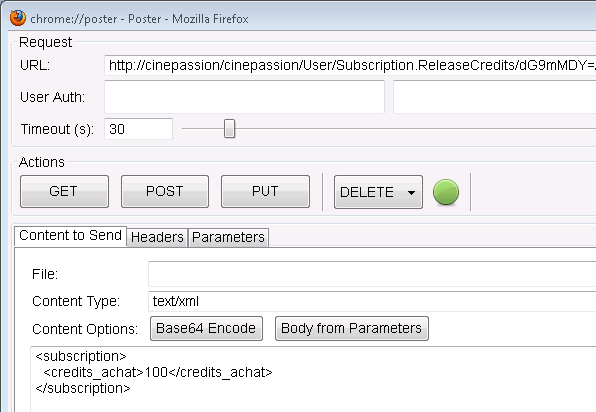Click the PUT button
Screen dimensions: 596x412
[265, 192]
